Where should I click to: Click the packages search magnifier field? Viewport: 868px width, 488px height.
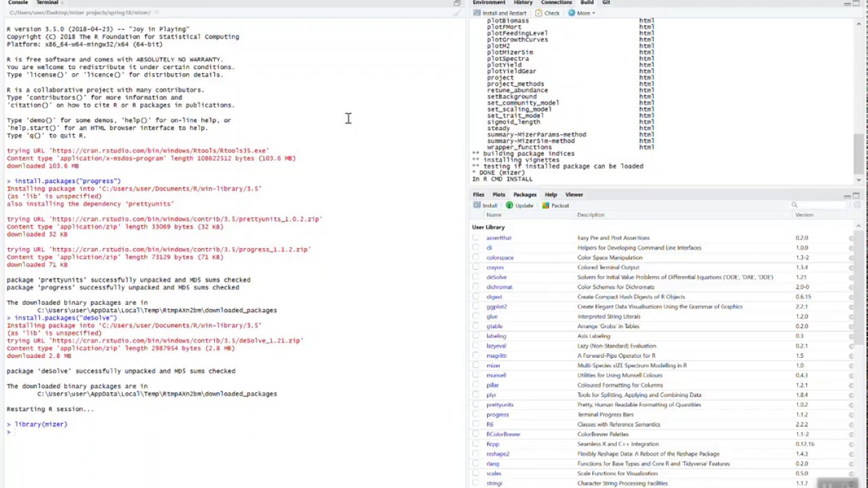[x=819, y=205]
